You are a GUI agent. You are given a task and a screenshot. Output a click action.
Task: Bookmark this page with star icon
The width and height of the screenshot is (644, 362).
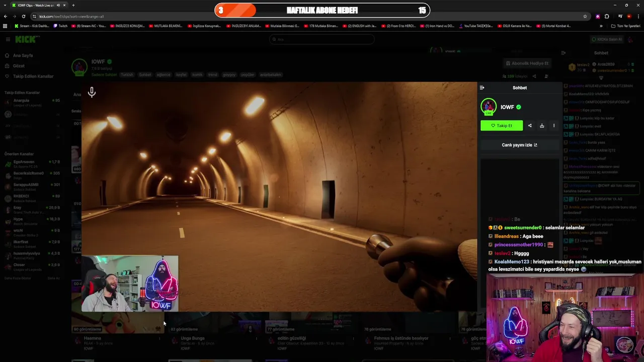585,16
